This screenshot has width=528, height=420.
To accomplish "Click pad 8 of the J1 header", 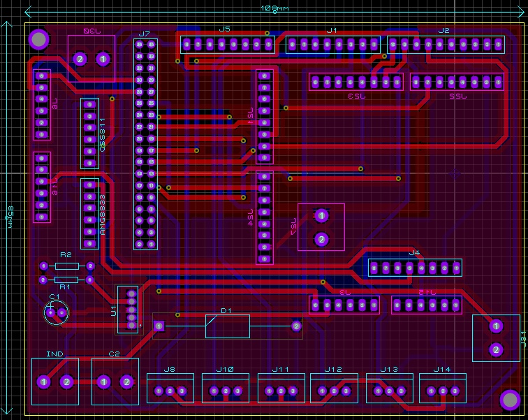I will point(292,45).
